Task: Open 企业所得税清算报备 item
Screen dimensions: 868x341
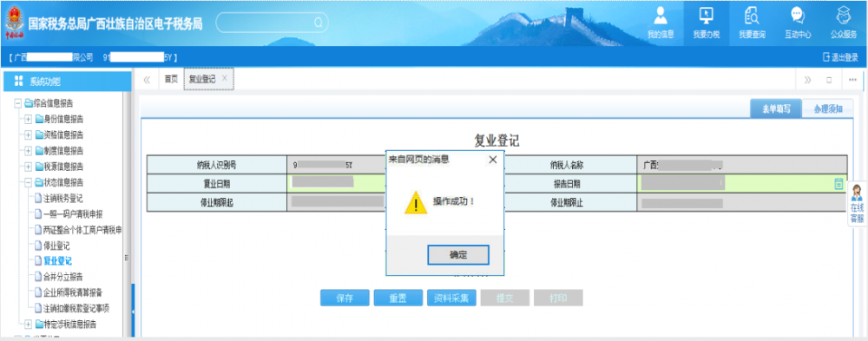Action: pyautogui.click(x=73, y=292)
